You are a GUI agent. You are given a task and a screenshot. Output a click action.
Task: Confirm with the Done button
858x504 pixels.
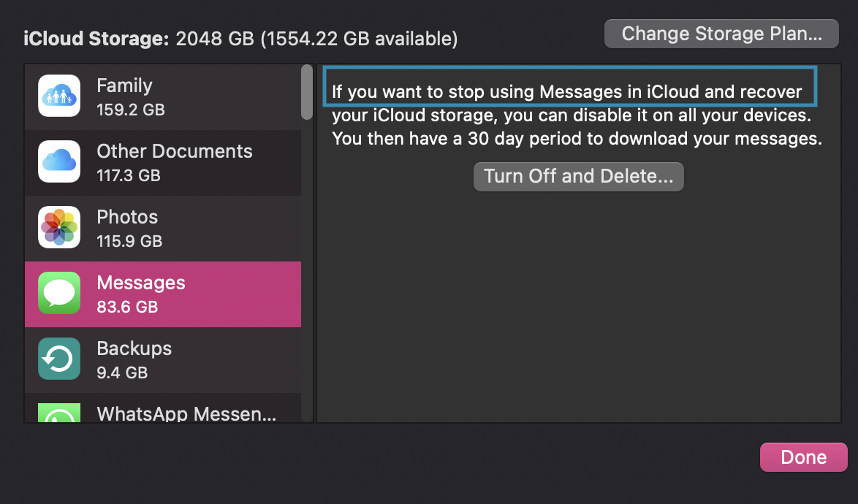pyautogui.click(x=803, y=457)
